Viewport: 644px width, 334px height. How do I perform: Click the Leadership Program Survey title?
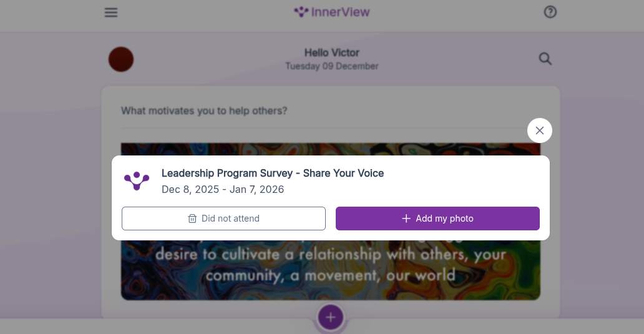pyautogui.click(x=273, y=173)
